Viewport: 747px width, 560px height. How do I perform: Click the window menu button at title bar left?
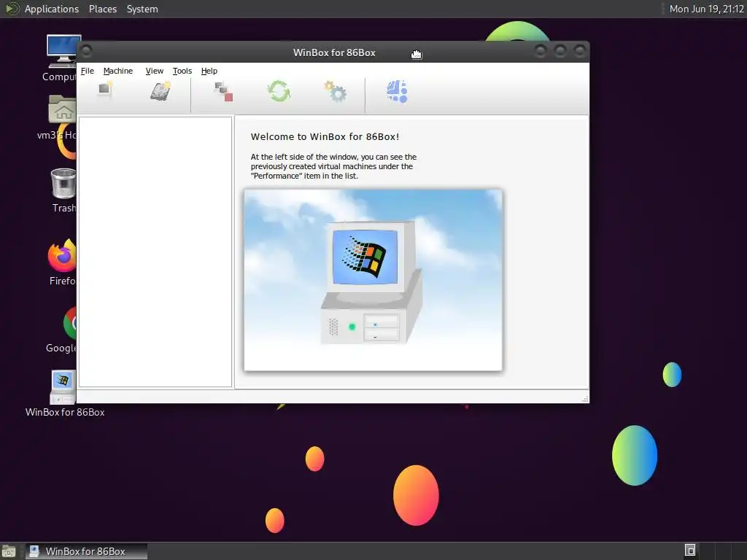tap(86, 51)
